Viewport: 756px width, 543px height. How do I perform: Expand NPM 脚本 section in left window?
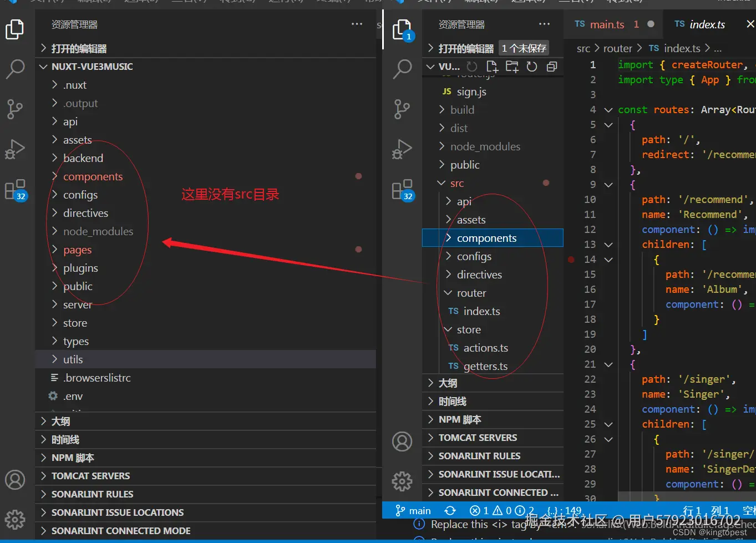(206, 458)
